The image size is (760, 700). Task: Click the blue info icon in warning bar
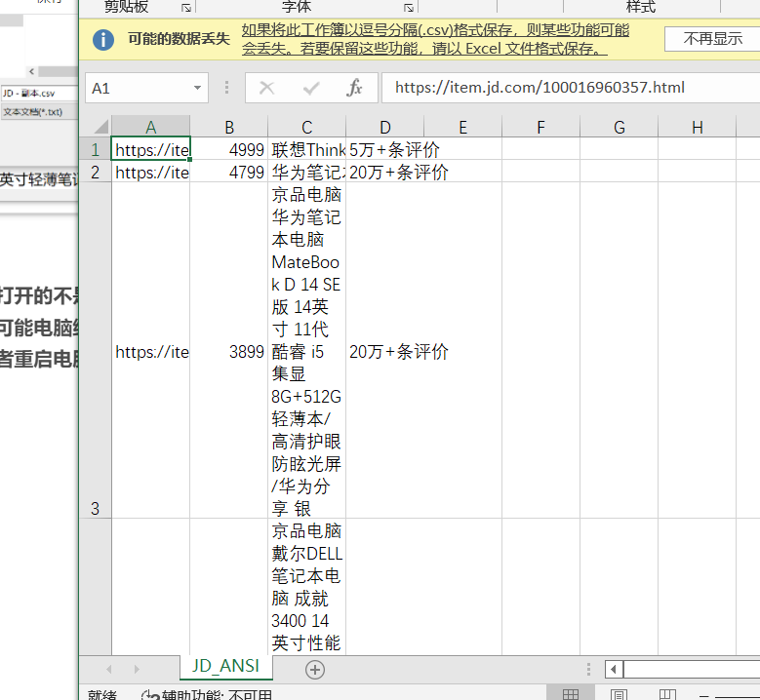click(103, 39)
